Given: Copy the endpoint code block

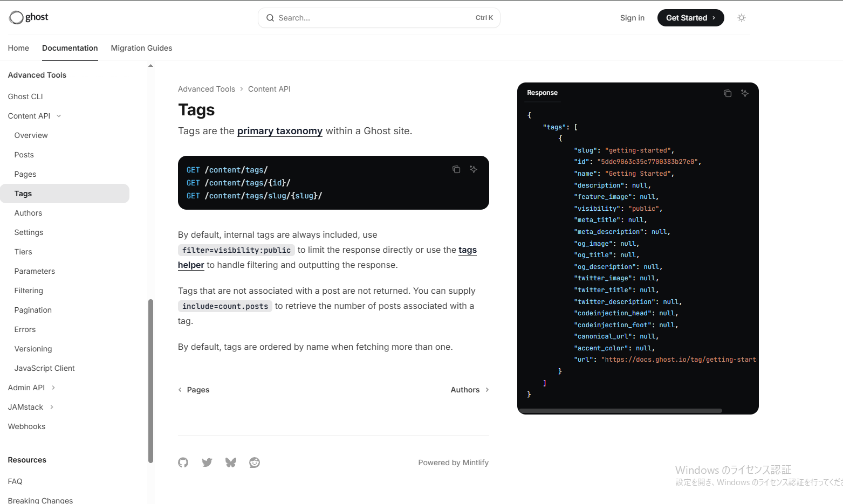Looking at the screenshot, I should [x=456, y=169].
